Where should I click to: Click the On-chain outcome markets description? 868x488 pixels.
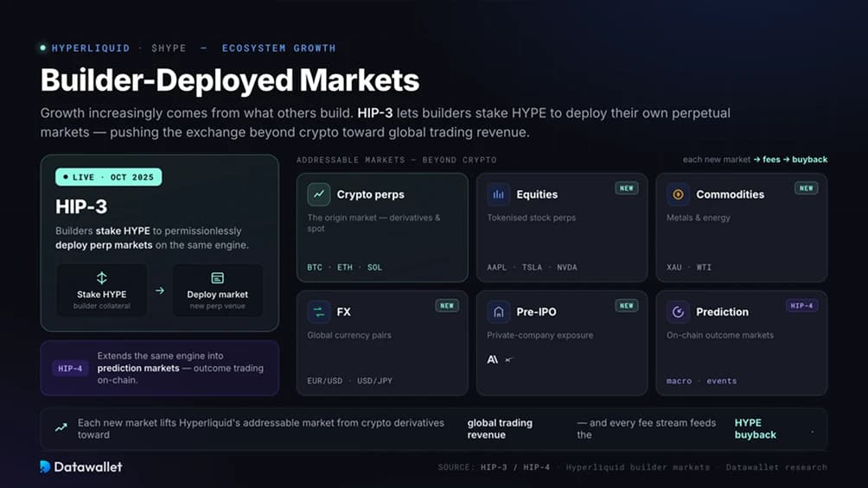(720, 335)
